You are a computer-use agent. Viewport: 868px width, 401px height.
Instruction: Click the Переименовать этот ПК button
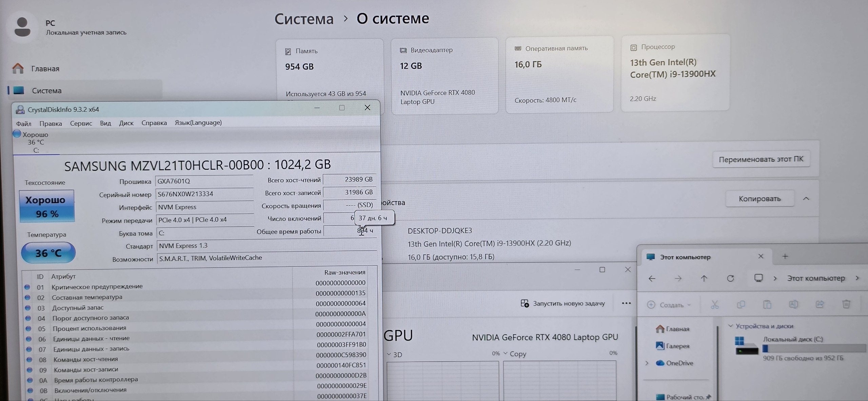[761, 159]
